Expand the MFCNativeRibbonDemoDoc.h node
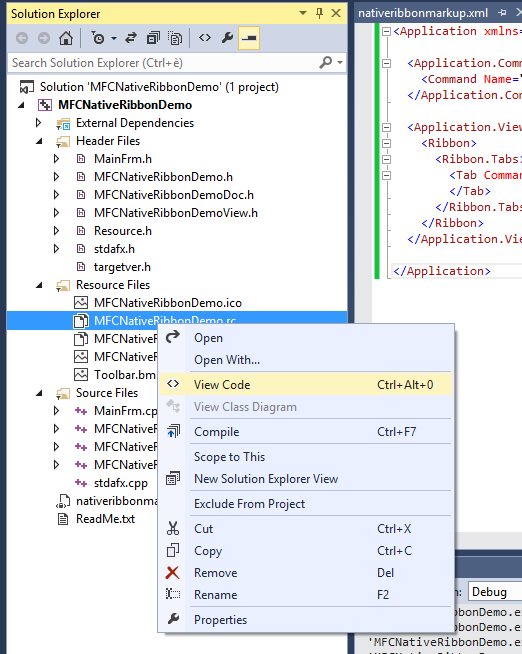 point(56,194)
